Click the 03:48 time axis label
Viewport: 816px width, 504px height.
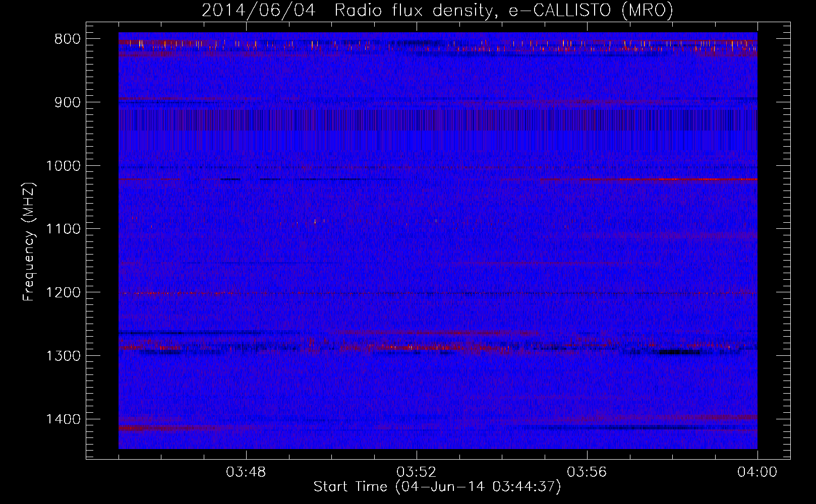246,472
